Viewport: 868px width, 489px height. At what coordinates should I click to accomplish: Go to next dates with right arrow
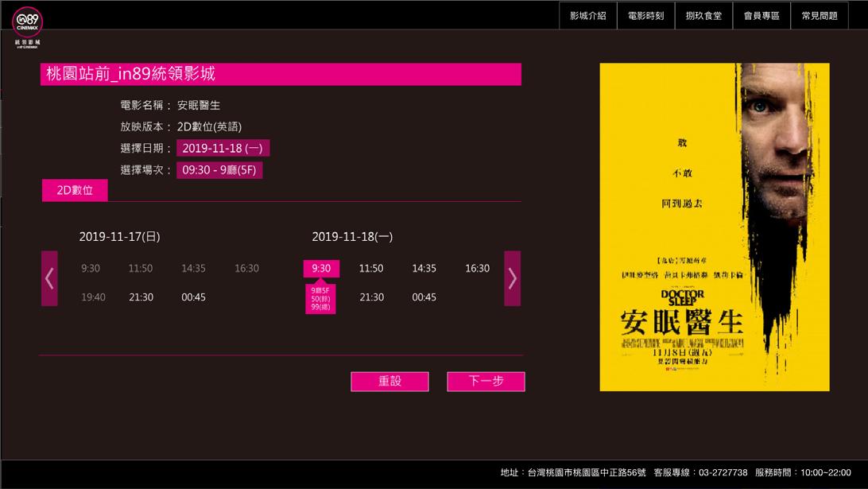pyautogui.click(x=512, y=278)
